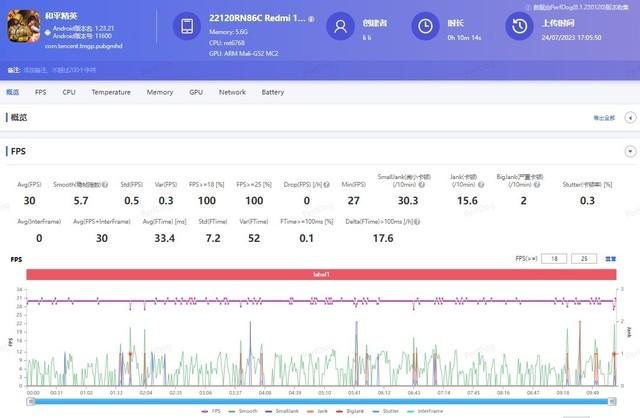Open the CPU tab
Viewport: 640px width, 418px height.
(x=69, y=92)
